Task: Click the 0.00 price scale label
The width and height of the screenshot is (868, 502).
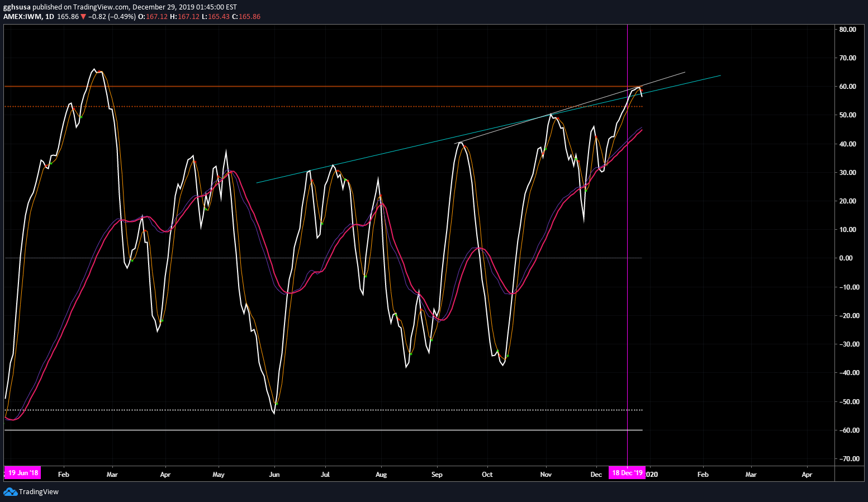Action: click(x=846, y=258)
